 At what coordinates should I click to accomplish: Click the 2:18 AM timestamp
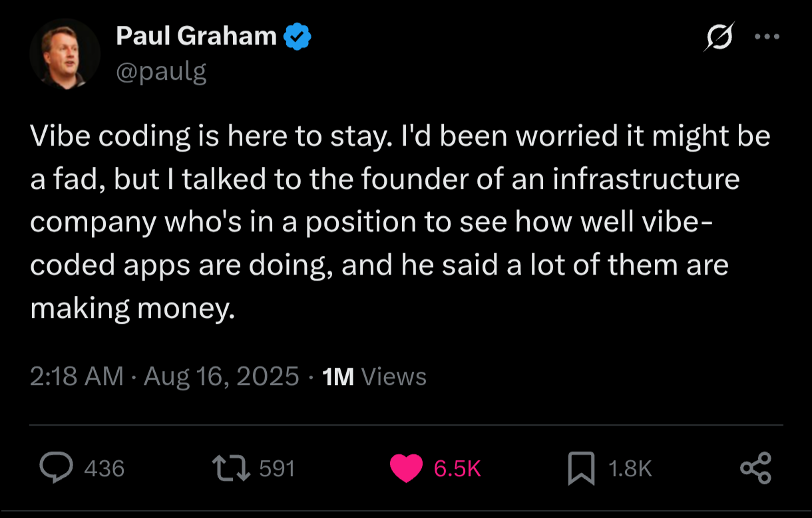tap(77, 377)
